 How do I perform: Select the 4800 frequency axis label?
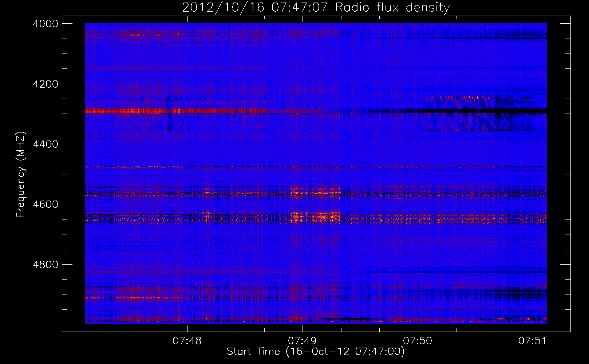coord(46,264)
